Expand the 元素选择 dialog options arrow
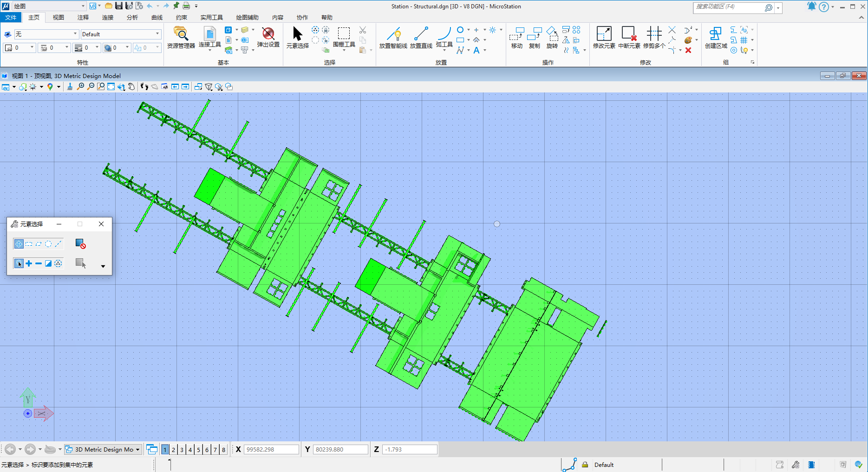 click(103, 266)
